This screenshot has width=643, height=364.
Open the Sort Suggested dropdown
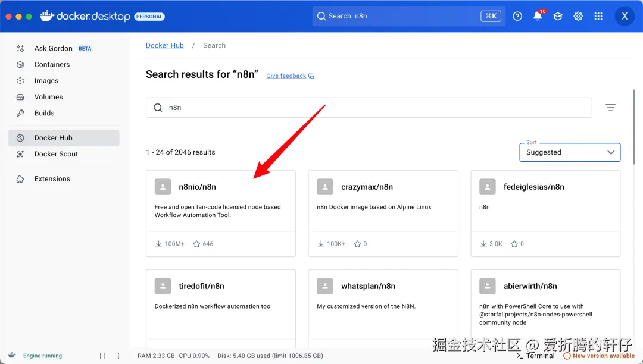coord(570,152)
